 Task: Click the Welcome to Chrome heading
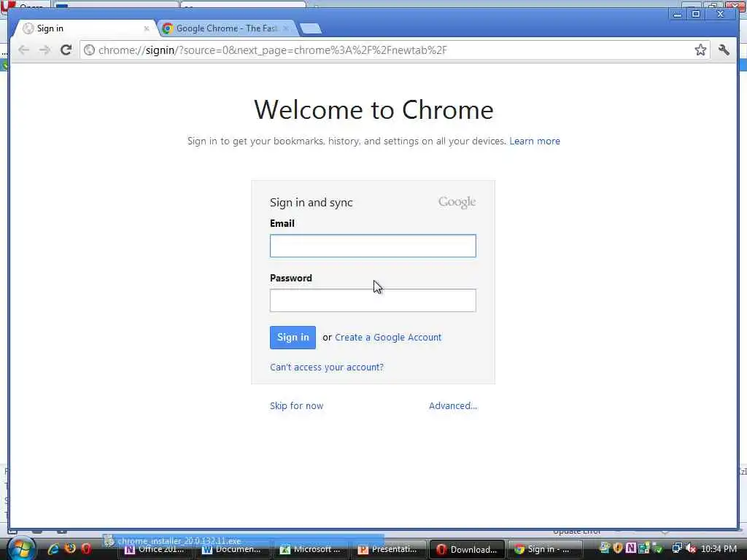pos(373,110)
